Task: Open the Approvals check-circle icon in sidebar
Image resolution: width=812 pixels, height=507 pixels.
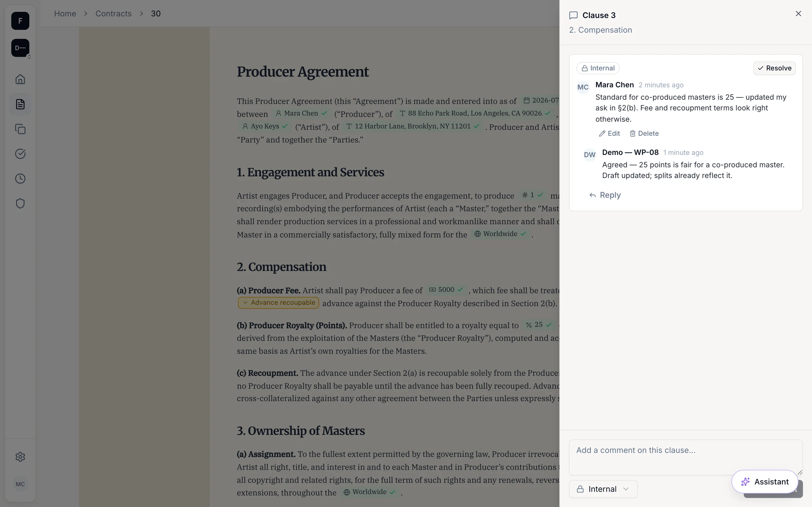Action: coord(20,154)
